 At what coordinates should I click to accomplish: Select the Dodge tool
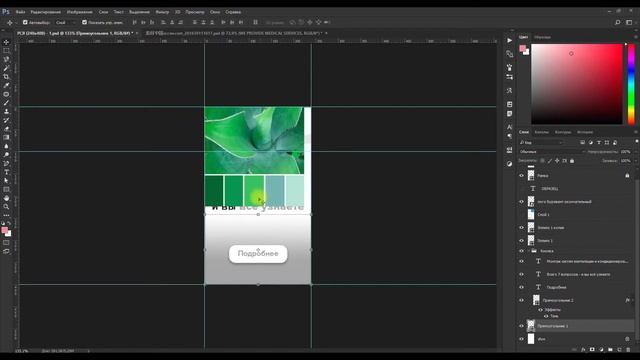(x=6, y=155)
